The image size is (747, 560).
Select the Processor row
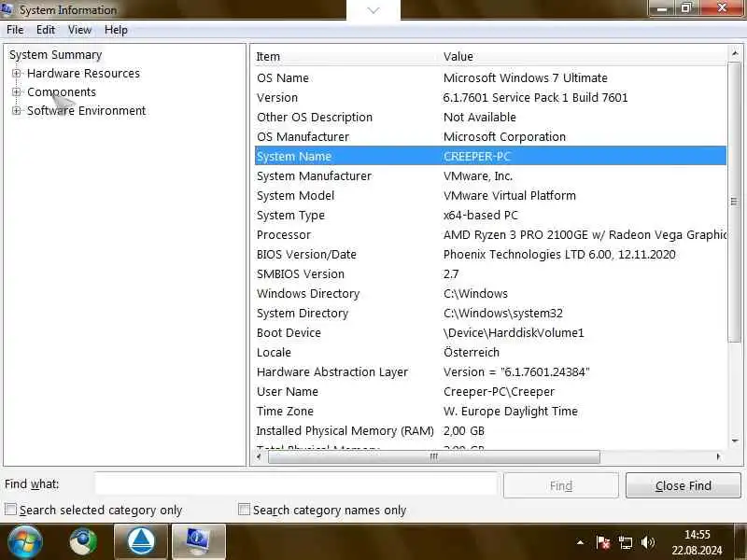tap(490, 235)
